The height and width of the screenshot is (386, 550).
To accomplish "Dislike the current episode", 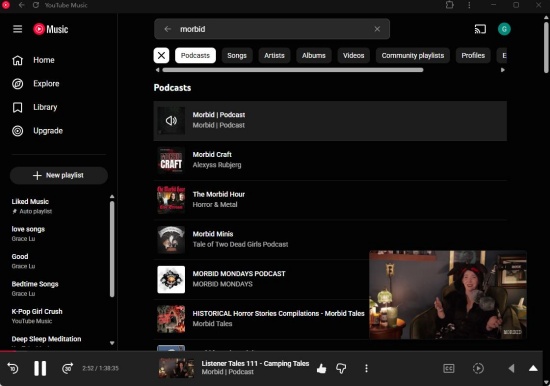I will point(341,368).
